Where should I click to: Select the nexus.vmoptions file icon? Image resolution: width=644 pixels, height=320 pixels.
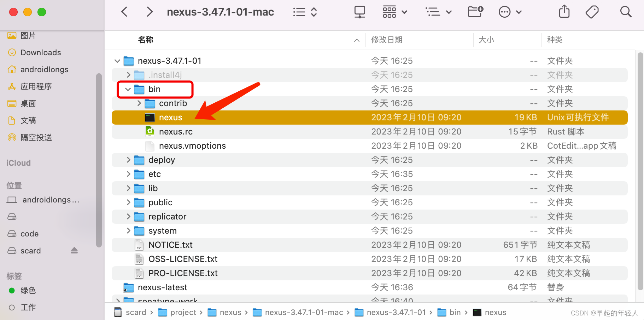pos(150,146)
